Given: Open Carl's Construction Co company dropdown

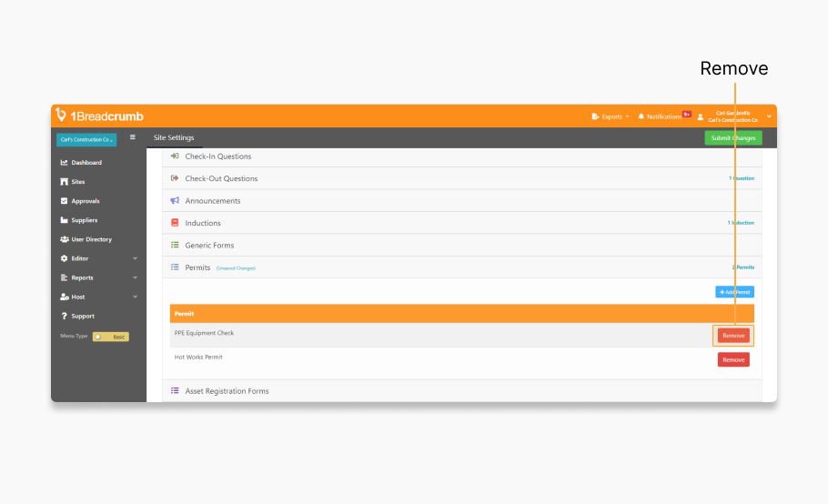Looking at the screenshot, I should tap(86, 140).
